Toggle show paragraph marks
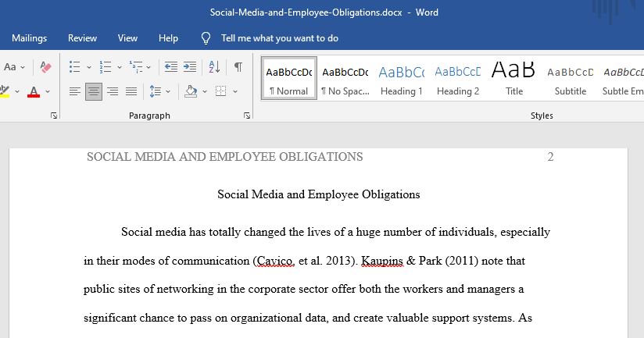Screen dimensions: 644x338 [x=238, y=67]
